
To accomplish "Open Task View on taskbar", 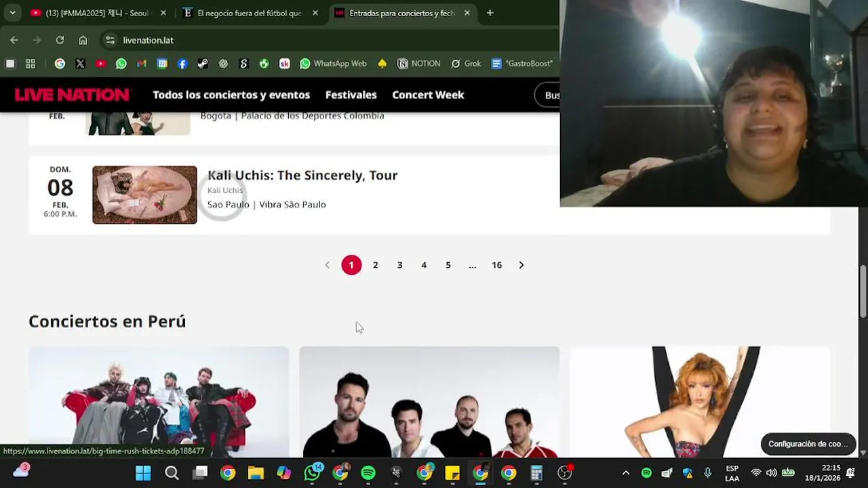I will [200, 473].
